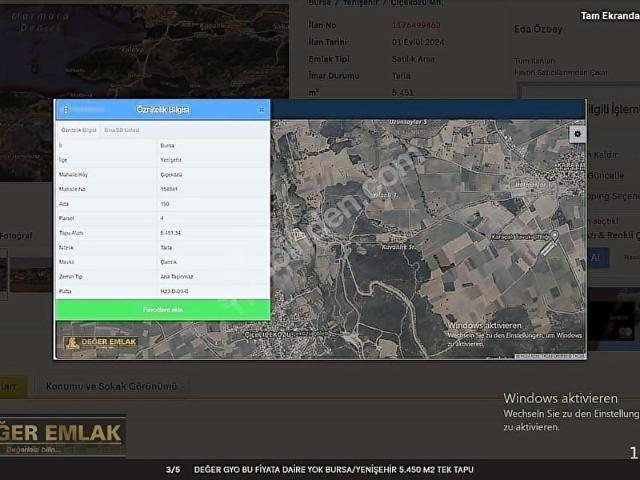Screen dimensions: 640x480
Task: Select the Parsel value 4
Action: 162,218
